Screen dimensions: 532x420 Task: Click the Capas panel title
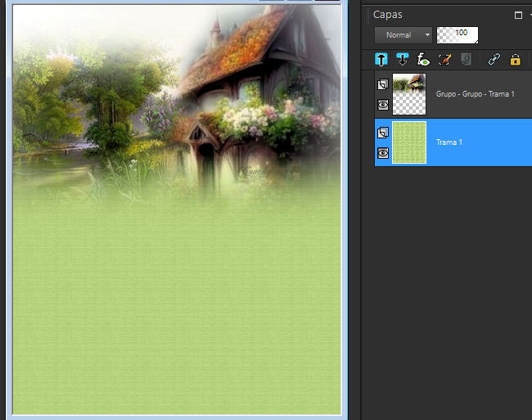click(x=387, y=15)
